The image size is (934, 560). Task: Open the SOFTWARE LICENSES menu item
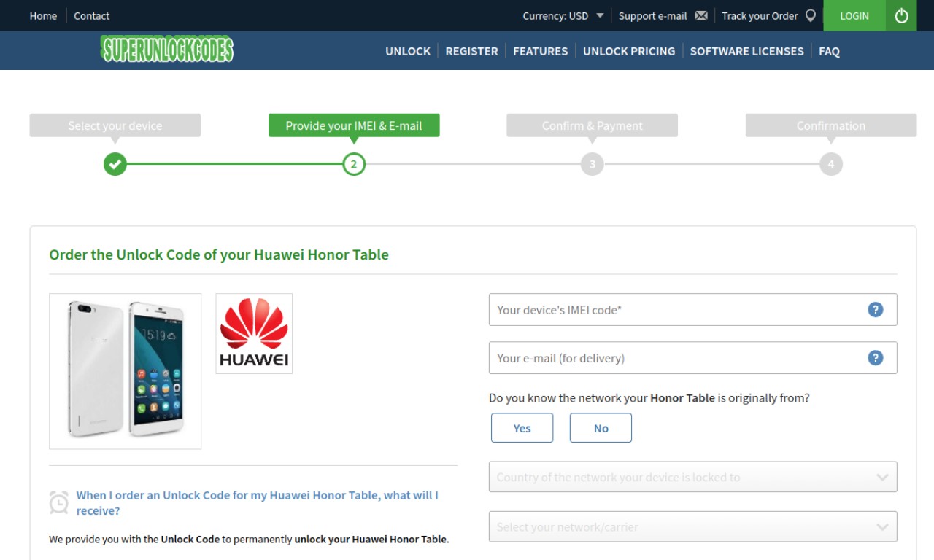point(746,51)
